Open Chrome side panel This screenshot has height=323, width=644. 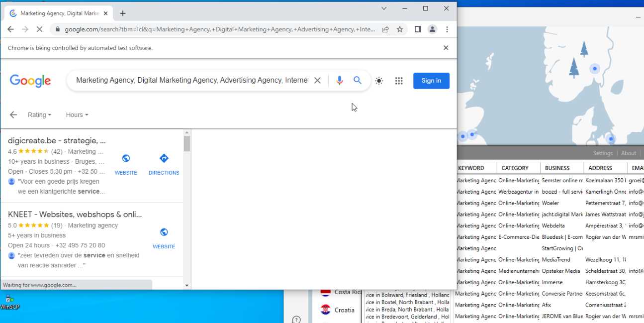pos(418,29)
